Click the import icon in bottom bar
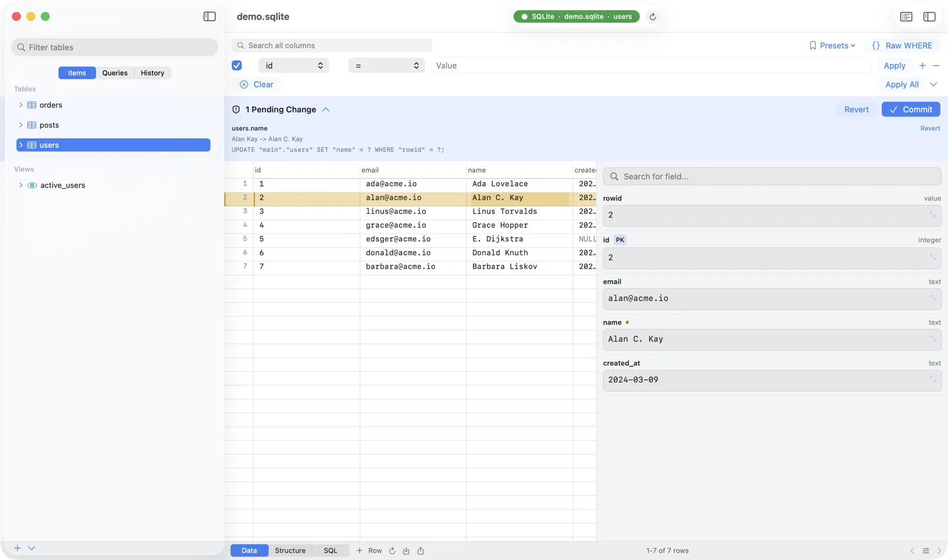 (x=406, y=551)
